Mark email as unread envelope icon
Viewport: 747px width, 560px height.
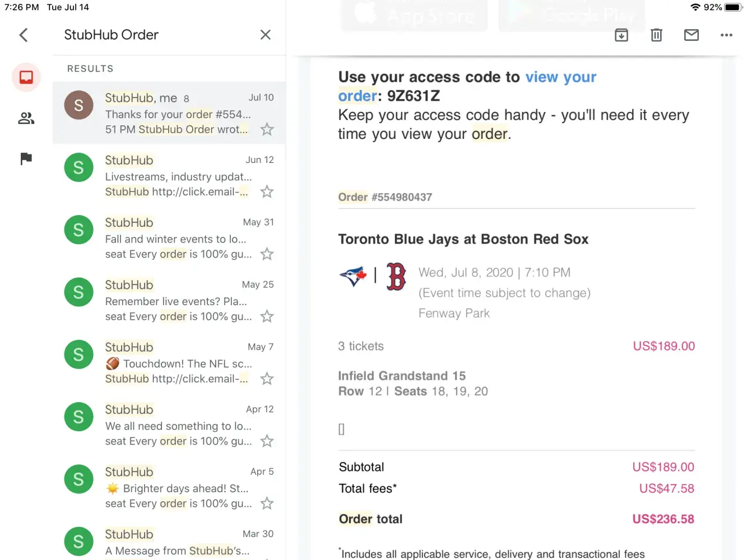point(692,35)
